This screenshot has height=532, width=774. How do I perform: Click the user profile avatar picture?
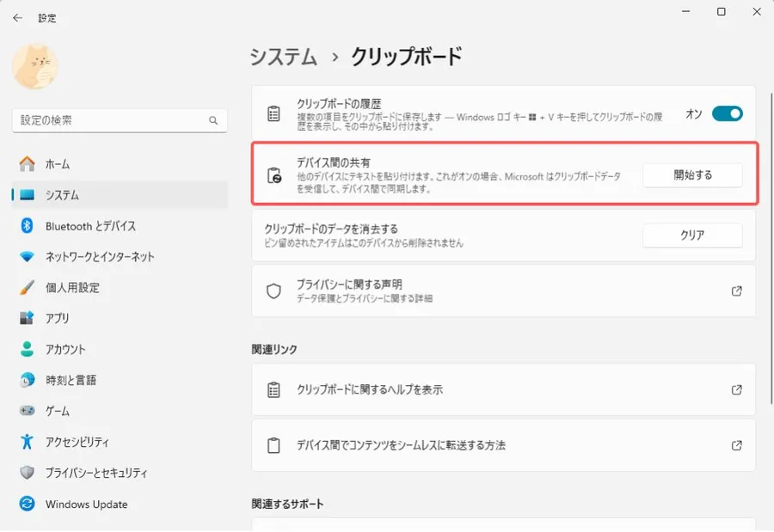(35, 66)
